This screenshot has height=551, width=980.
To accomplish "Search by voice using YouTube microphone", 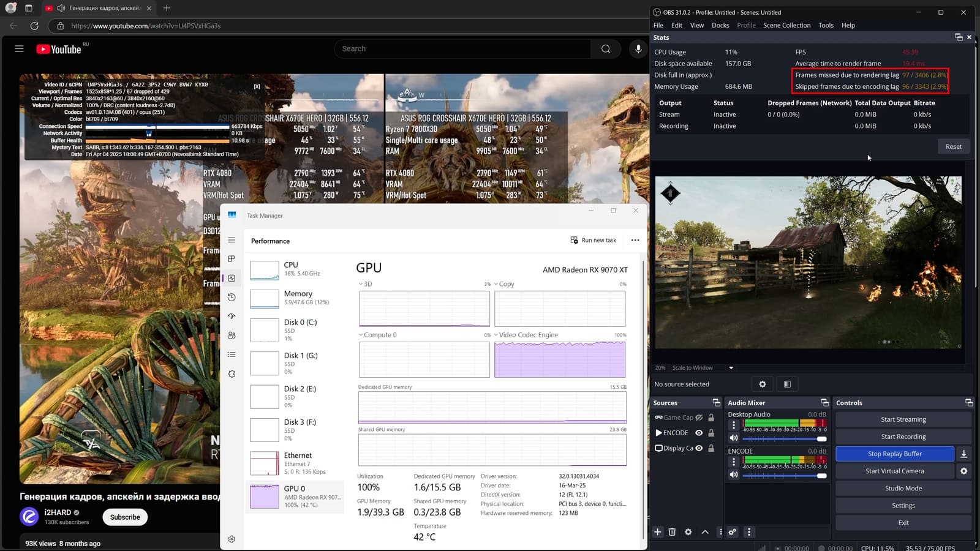I will [638, 49].
